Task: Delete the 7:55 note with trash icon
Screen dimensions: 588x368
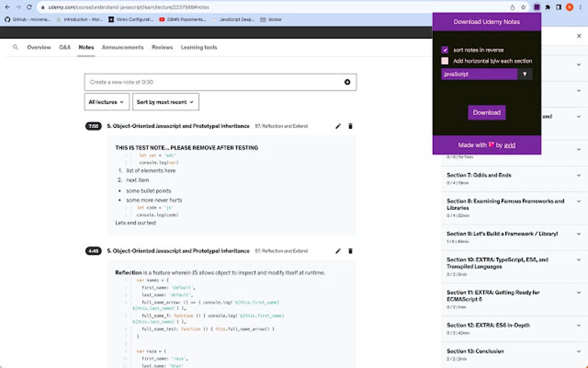Action: tap(350, 126)
